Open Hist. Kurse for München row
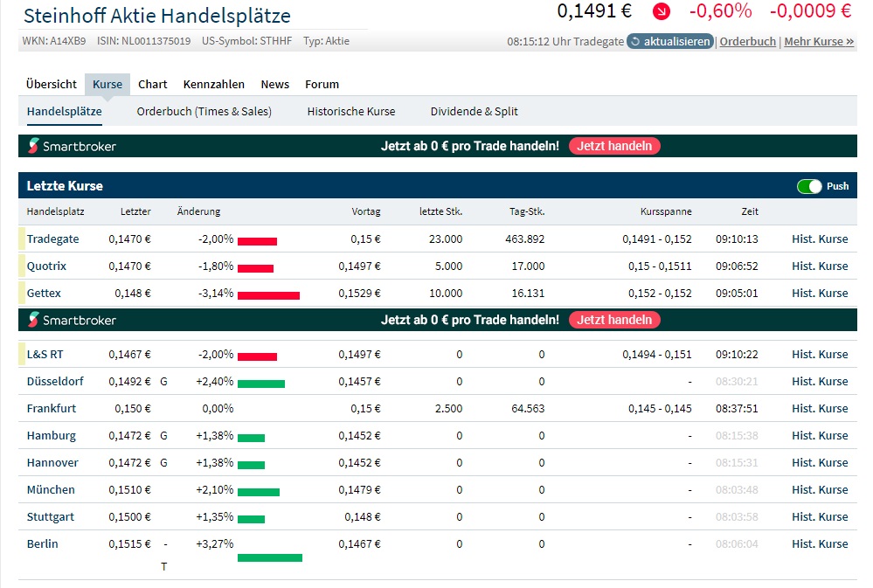Screen dimensions: 873x588 coord(820,490)
